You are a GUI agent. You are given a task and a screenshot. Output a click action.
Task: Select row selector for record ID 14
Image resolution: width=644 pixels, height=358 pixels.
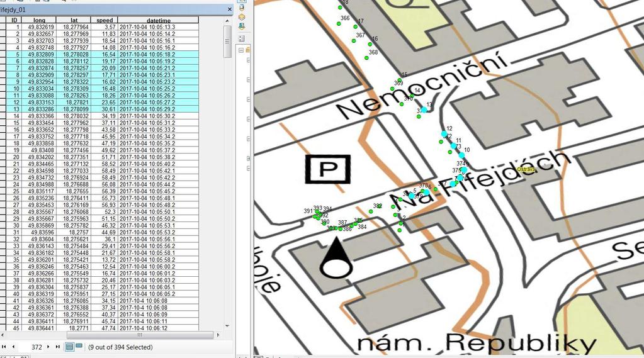3,116
